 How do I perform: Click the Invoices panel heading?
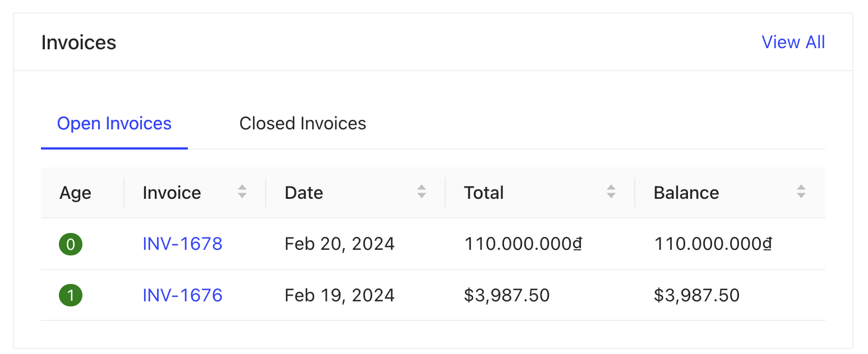pos(79,43)
